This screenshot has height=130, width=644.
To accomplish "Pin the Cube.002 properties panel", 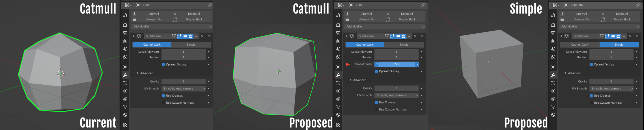I will [637, 5].
